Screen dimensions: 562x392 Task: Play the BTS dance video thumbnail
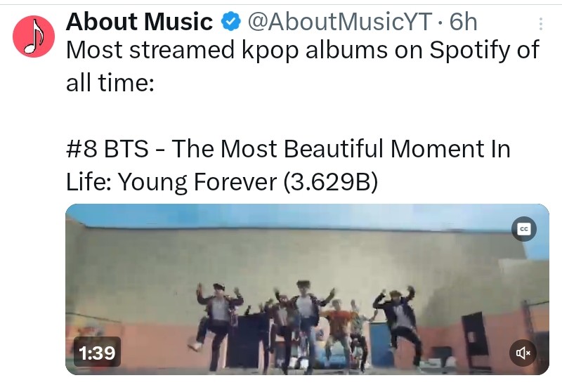pyautogui.click(x=307, y=289)
